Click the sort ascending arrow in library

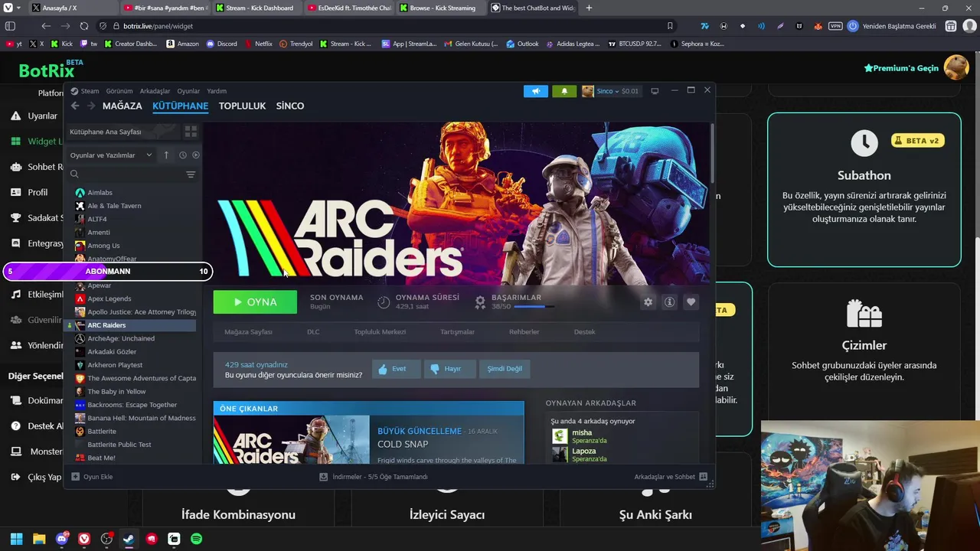coord(166,155)
